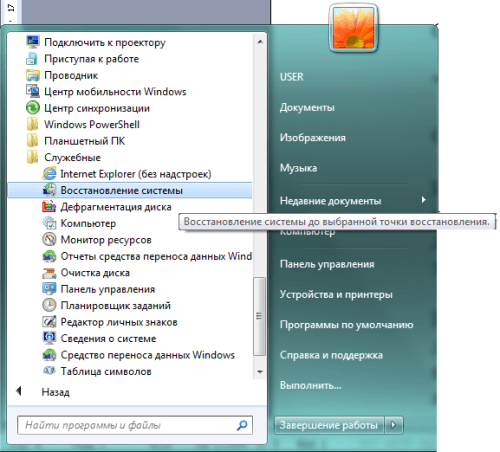Go back via Назад link

pyautogui.click(x=55, y=392)
